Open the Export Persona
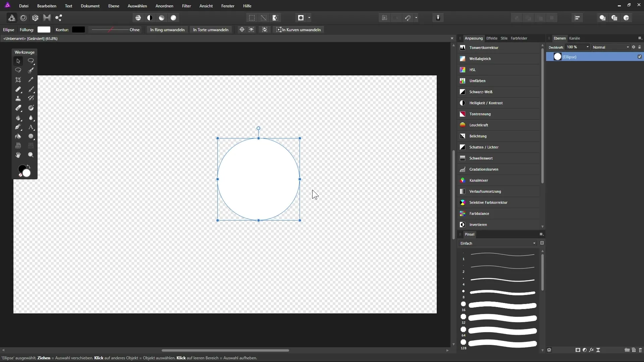 click(x=59, y=18)
